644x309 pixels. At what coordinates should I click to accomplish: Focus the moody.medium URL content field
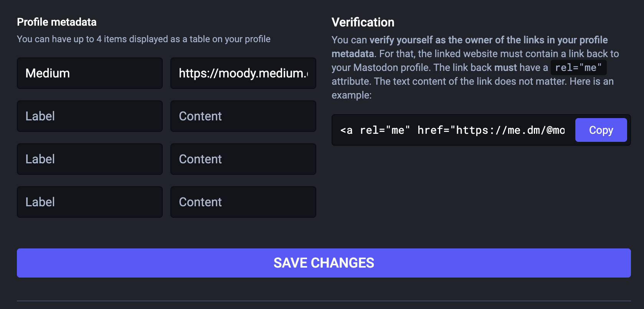coord(243,73)
